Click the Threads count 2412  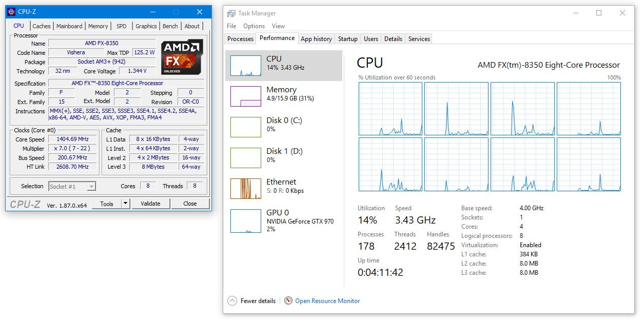coord(405,246)
